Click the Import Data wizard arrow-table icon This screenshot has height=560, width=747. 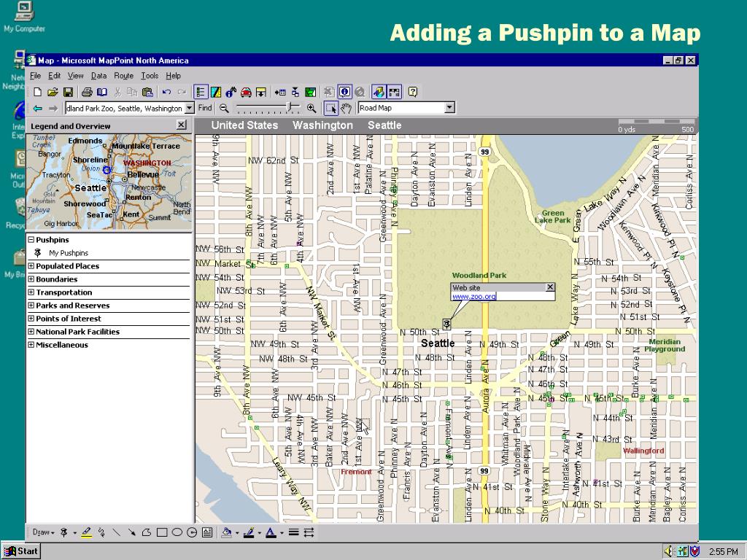tap(280, 92)
